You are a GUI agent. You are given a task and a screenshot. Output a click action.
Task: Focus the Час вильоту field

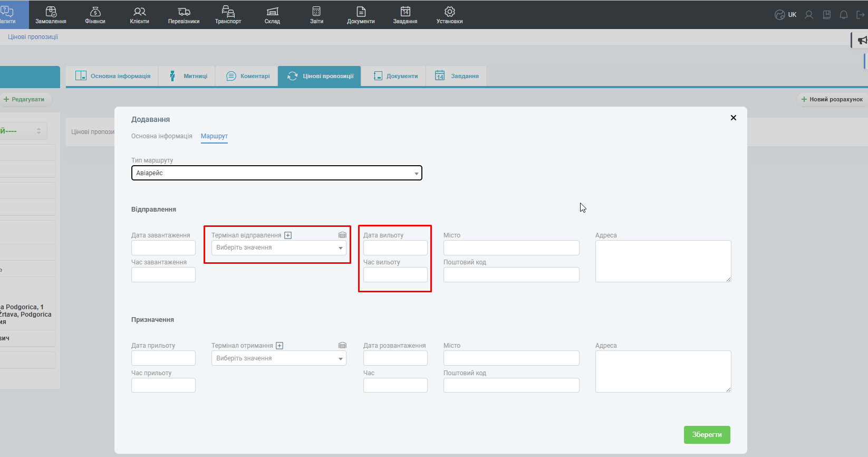point(396,275)
